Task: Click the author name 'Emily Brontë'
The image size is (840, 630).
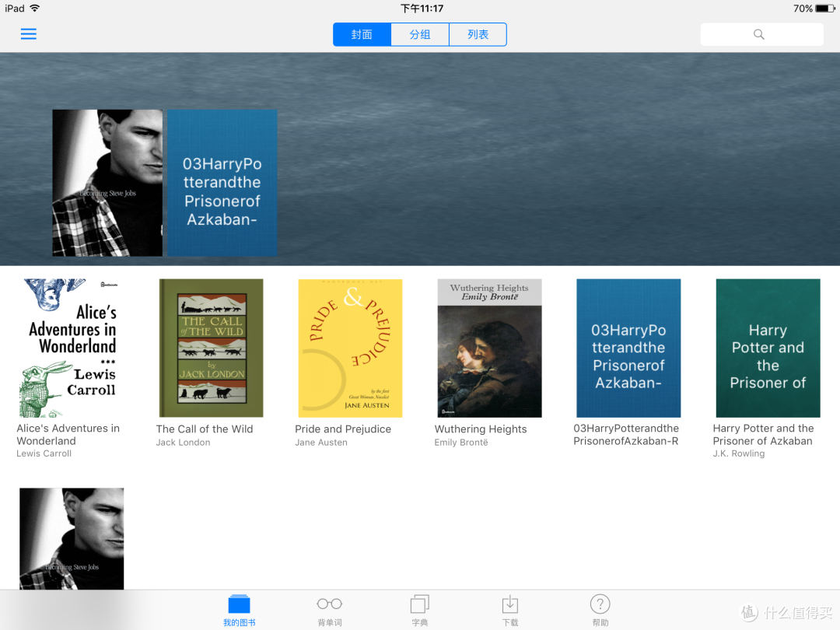Action: [x=460, y=443]
